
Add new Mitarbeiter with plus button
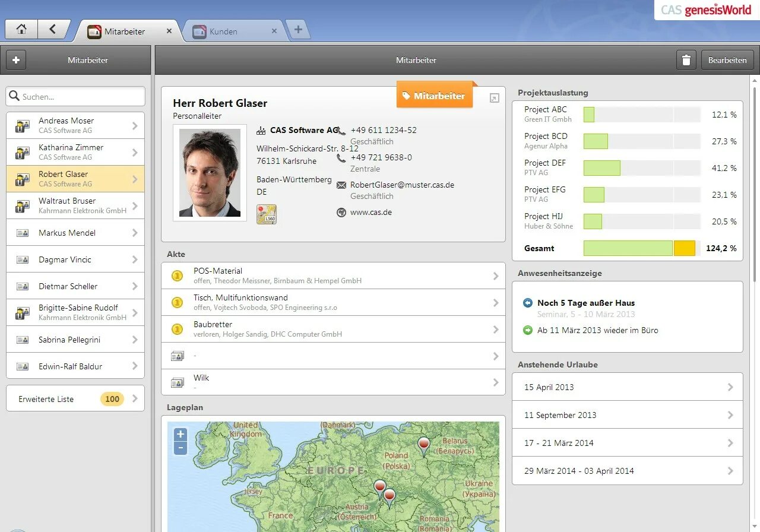click(x=16, y=60)
